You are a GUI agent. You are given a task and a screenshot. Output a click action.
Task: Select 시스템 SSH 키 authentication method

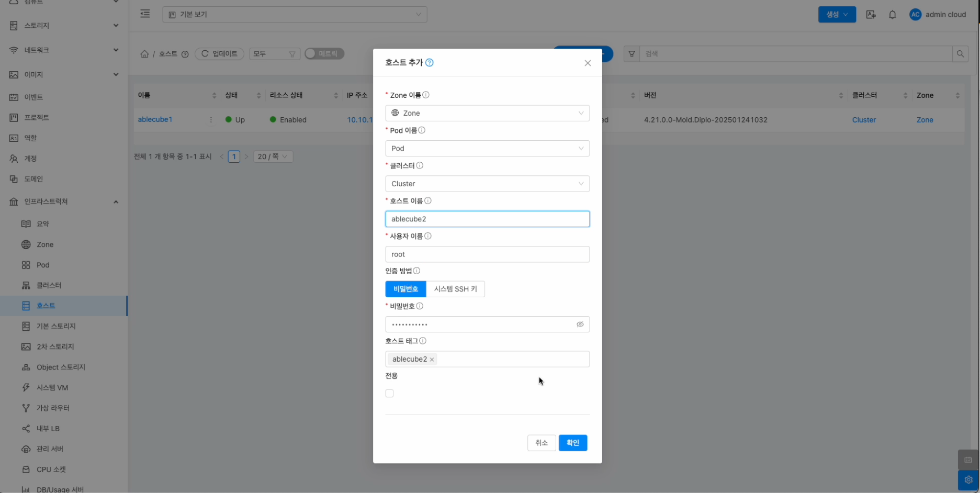click(455, 289)
